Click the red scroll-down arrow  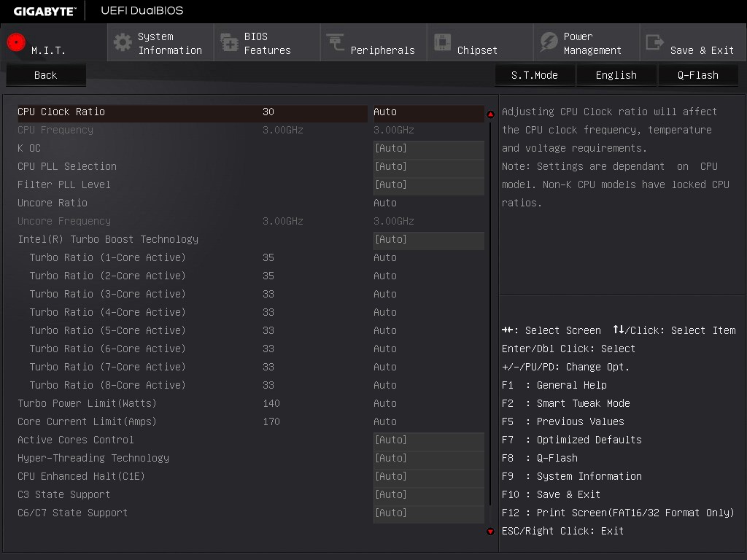click(490, 532)
